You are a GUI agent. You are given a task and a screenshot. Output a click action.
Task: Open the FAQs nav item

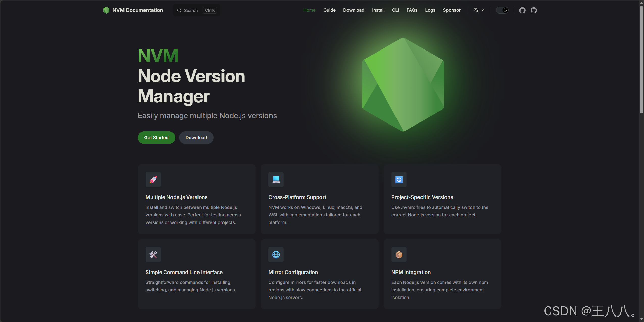412,10
